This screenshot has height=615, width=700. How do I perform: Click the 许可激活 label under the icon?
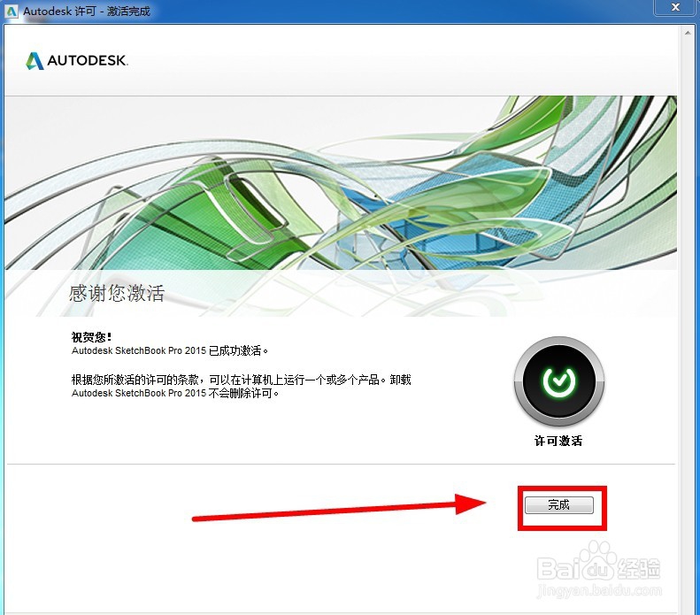[558, 441]
